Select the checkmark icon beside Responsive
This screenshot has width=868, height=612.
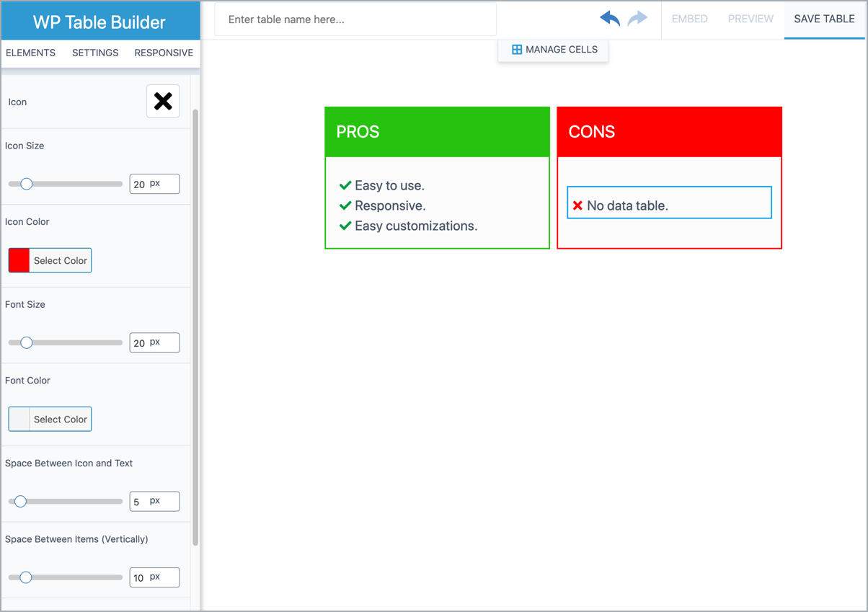(x=345, y=205)
